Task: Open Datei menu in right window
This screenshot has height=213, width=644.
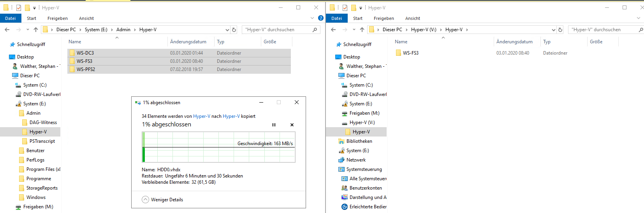Action: 337,18
